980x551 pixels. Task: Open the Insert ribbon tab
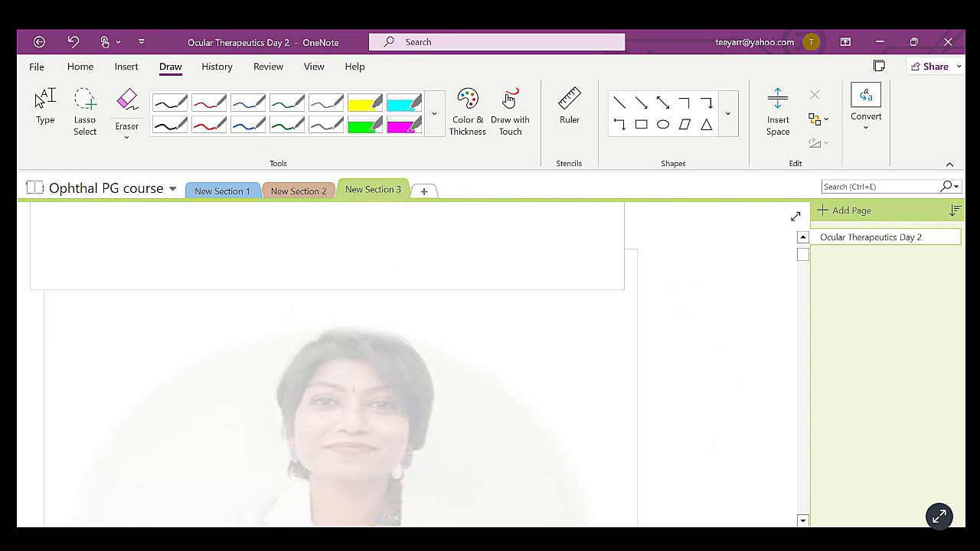[126, 67]
